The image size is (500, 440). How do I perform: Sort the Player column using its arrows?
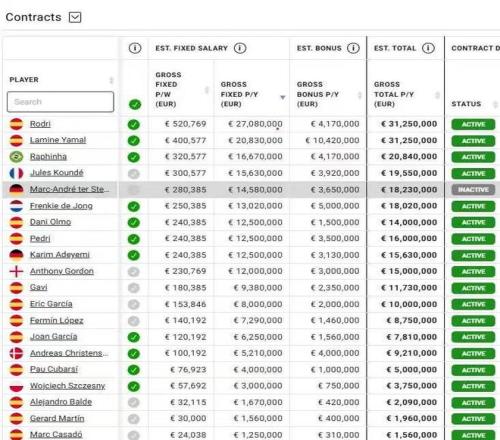(x=111, y=80)
